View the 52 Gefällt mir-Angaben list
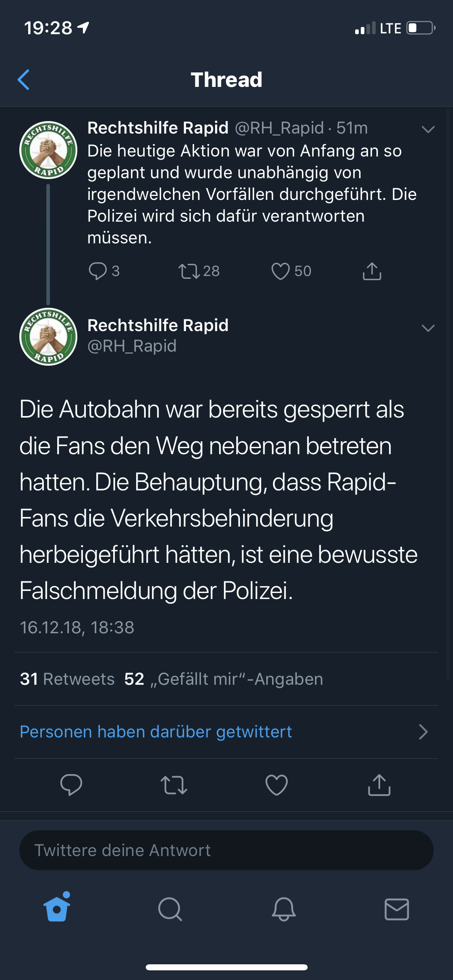This screenshot has height=980, width=453. [x=223, y=679]
